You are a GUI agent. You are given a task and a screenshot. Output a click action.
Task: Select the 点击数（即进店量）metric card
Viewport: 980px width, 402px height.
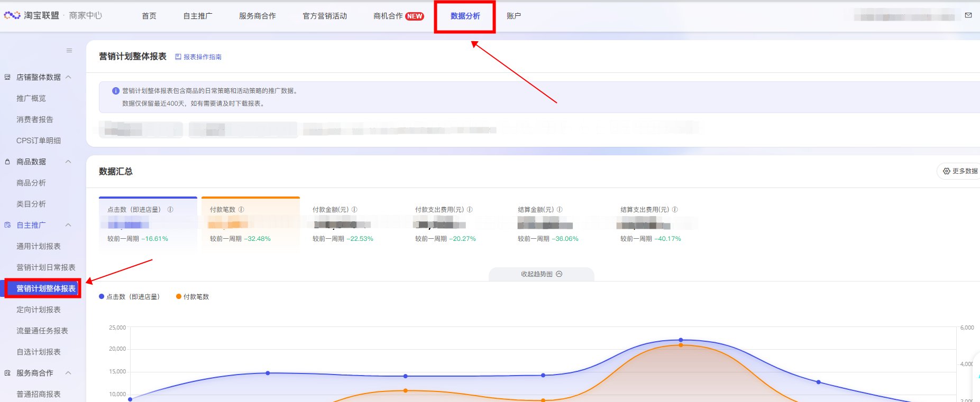[148, 223]
